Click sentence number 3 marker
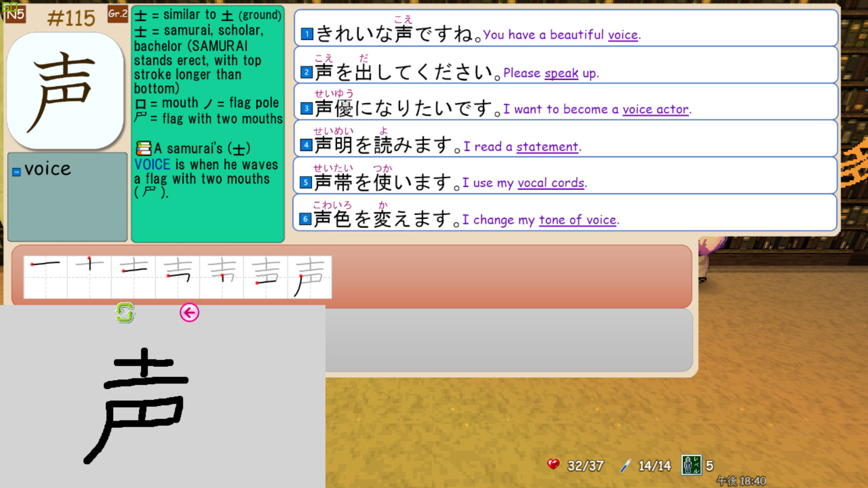Image resolution: width=868 pixels, height=488 pixels. (x=307, y=108)
